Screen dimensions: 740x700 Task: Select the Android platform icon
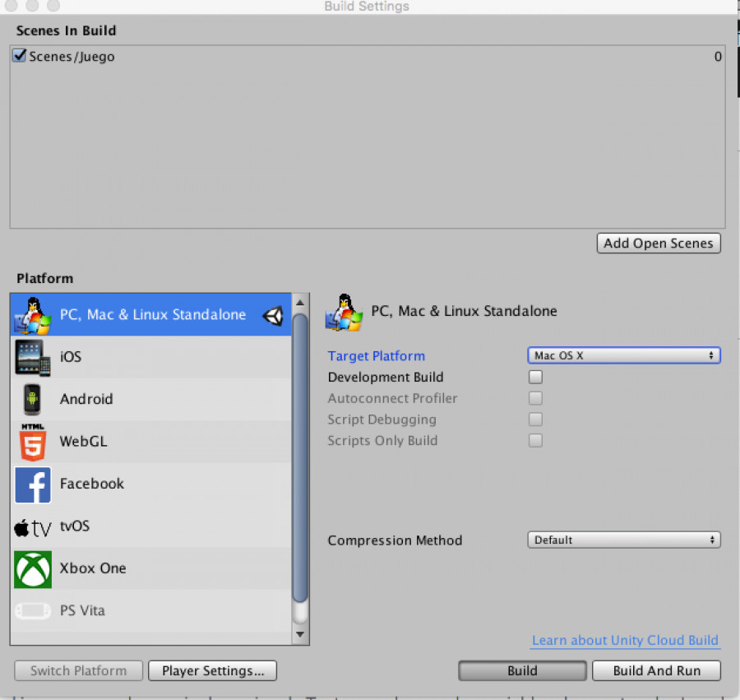click(33, 399)
